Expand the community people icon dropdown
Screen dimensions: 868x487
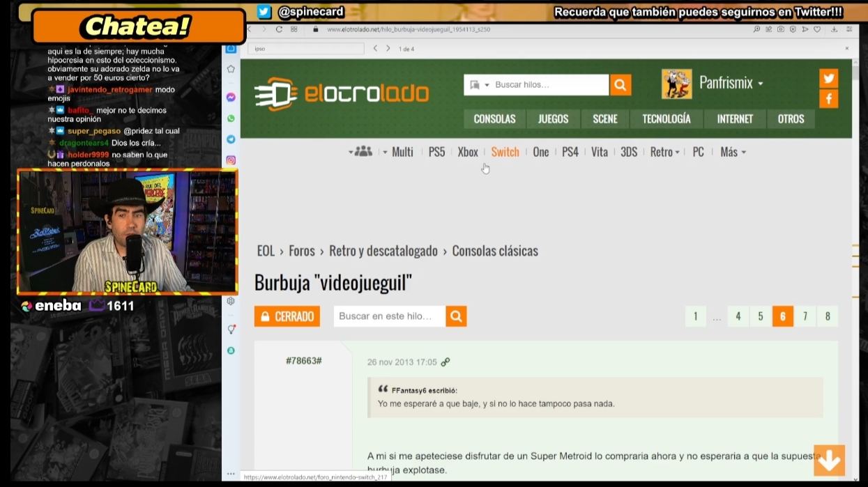pyautogui.click(x=360, y=152)
